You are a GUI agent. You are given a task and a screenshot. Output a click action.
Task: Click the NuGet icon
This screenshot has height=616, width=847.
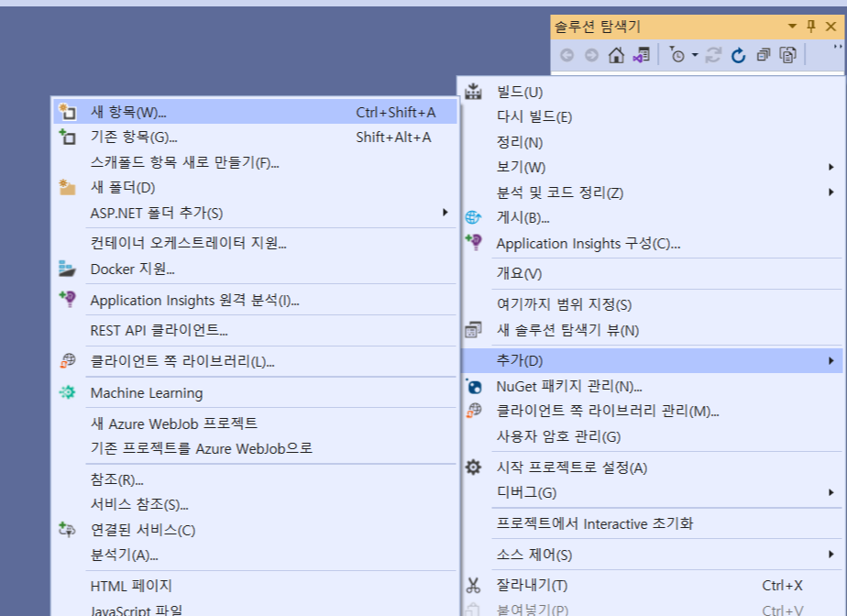474,386
